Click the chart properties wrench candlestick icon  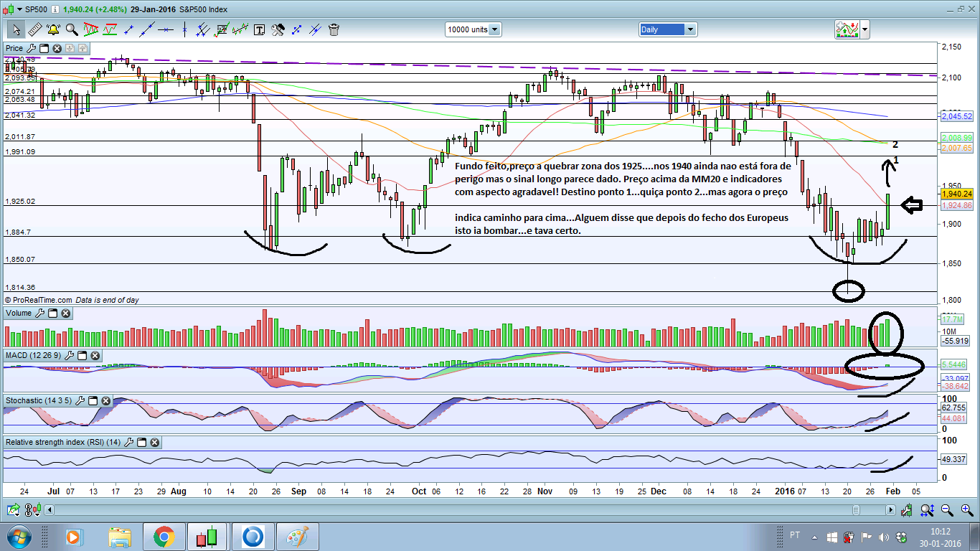[907, 510]
